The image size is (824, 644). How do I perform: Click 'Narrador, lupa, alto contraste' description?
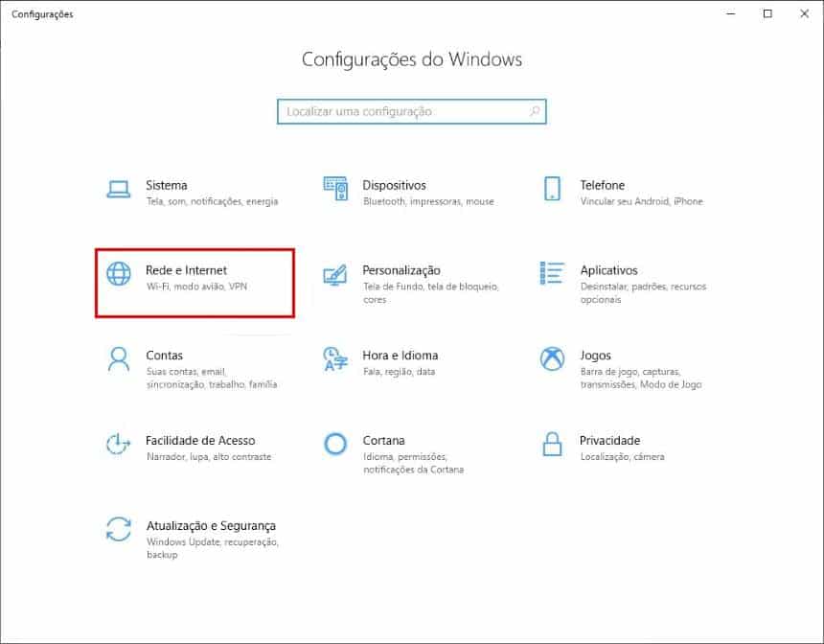tap(209, 457)
